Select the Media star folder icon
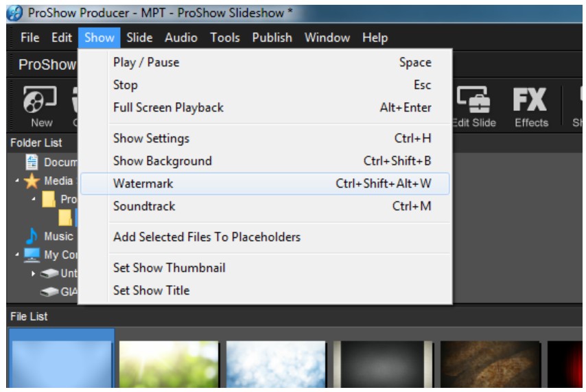This screenshot has width=586, height=392. click(x=32, y=181)
